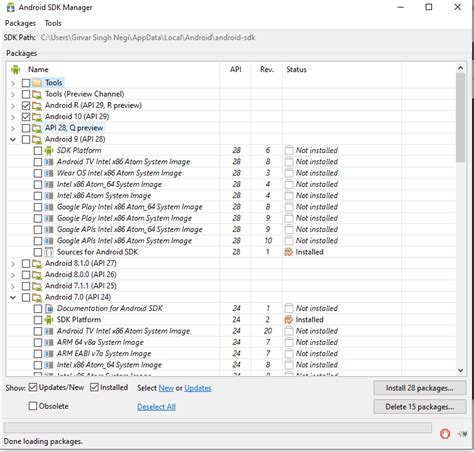474x452 pixels.
Task: Click the Android robot icon in the Name header
Action: click(15, 70)
